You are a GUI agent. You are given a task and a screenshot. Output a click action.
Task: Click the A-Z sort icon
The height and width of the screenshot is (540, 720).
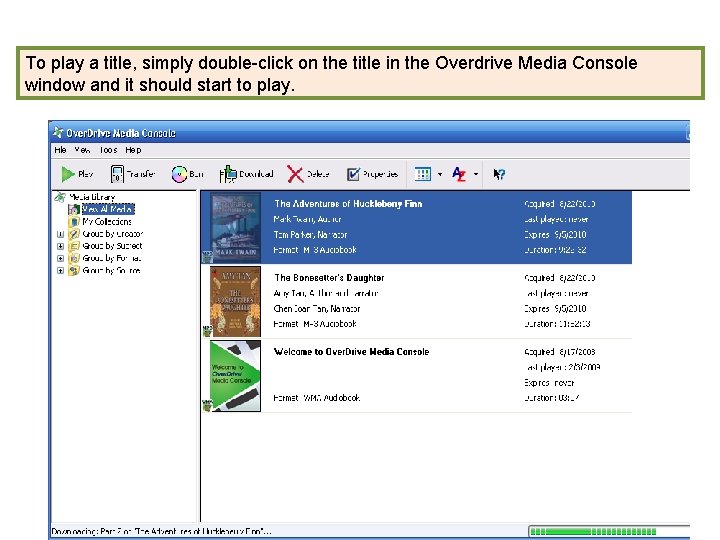[x=459, y=174]
